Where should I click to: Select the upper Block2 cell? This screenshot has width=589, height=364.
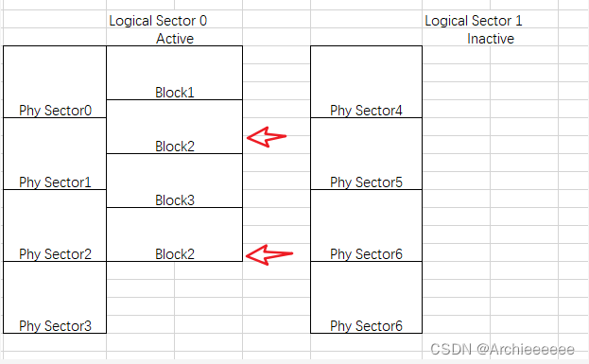click(x=175, y=127)
